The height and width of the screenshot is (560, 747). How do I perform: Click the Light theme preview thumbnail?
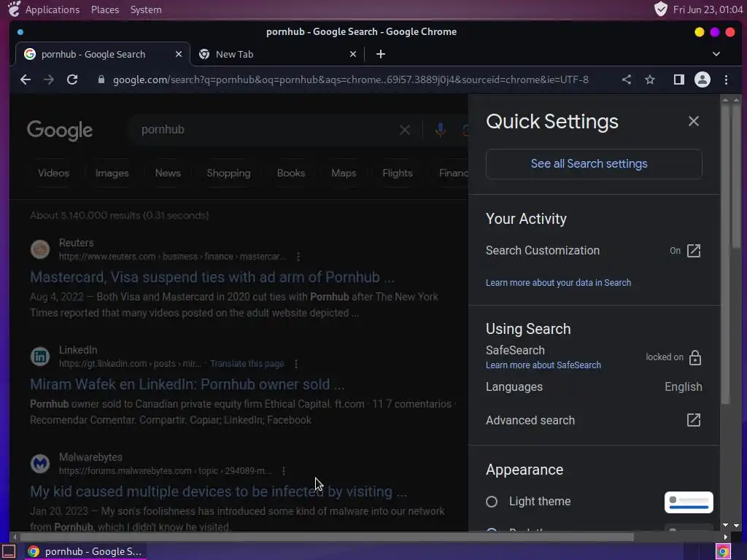click(x=689, y=502)
